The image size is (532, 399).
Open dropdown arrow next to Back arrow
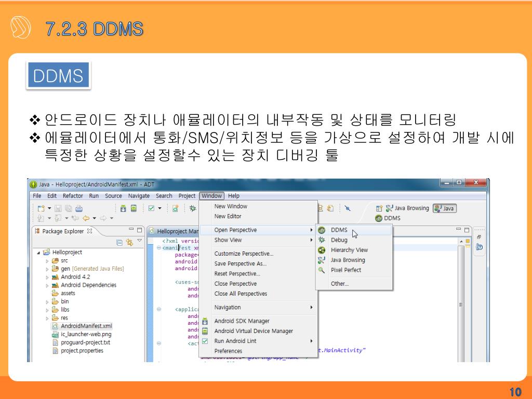[x=95, y=218]
